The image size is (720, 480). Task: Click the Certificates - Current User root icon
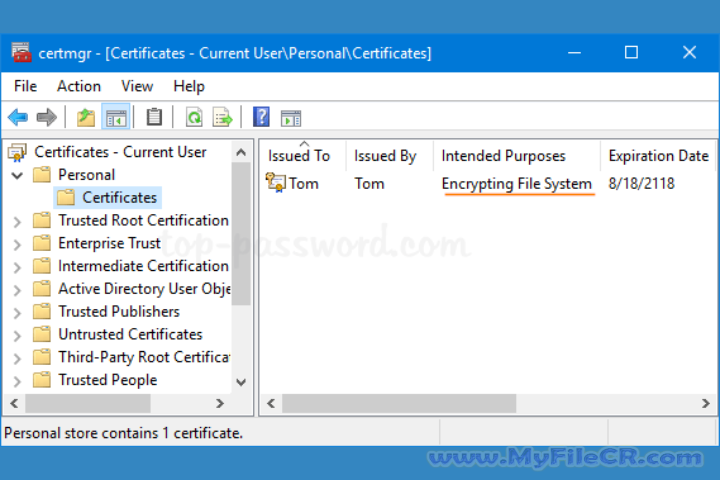click(17, 152)
